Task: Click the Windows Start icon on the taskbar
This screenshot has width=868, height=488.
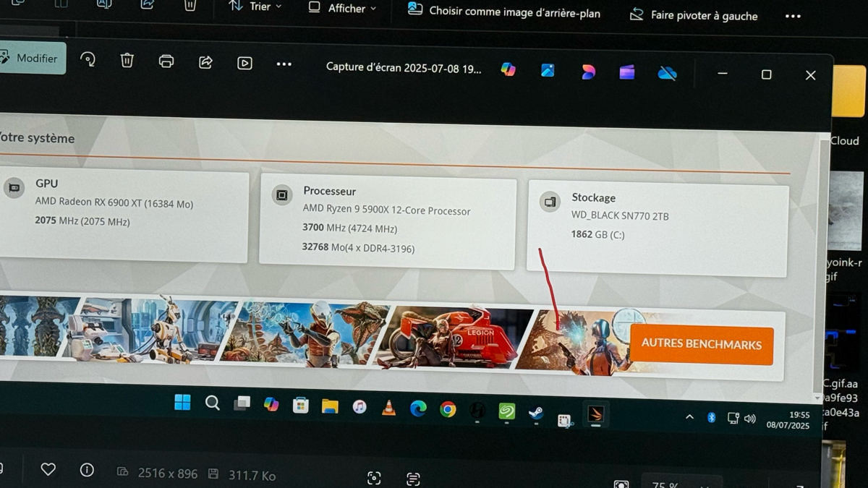Action: click(182, 402)
